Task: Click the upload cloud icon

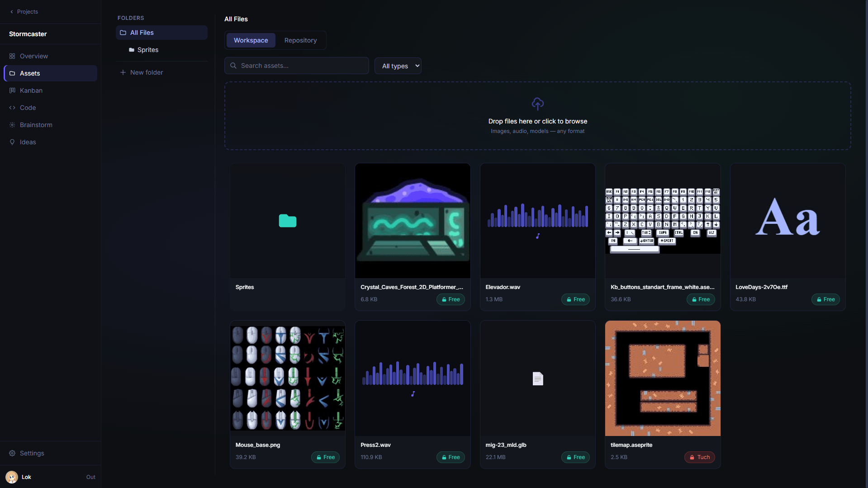Action: [x=537, y=104]
